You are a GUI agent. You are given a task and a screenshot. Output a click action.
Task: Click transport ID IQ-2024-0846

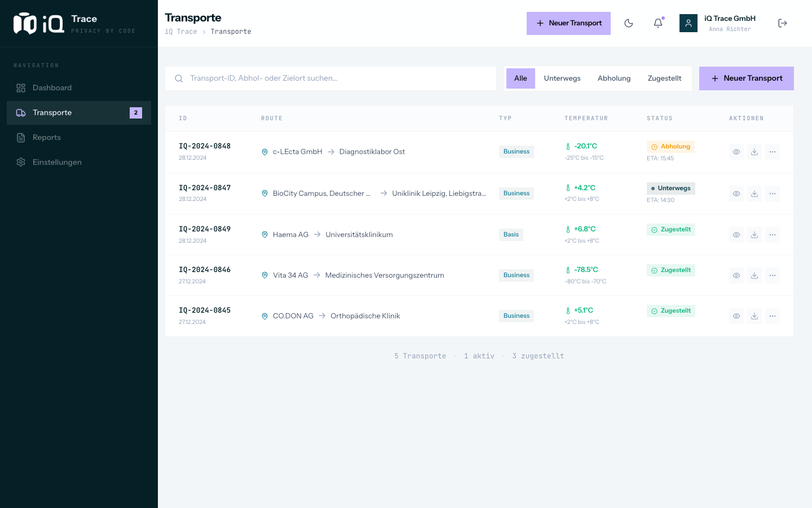[x=205, y=270]
